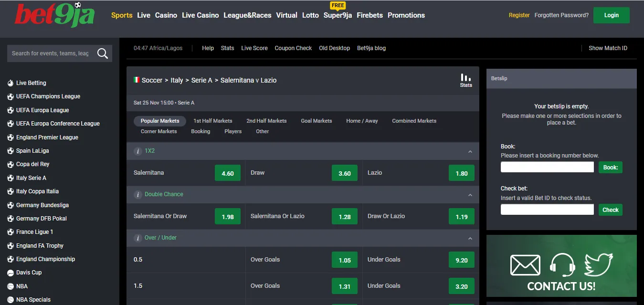The height and width of the screenshot is (305, 644).
Task: Switch to the Goal Markets tab
Action: [316, 121]
